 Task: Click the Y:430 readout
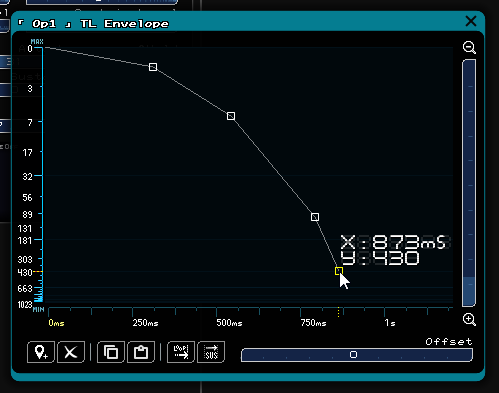380,258
